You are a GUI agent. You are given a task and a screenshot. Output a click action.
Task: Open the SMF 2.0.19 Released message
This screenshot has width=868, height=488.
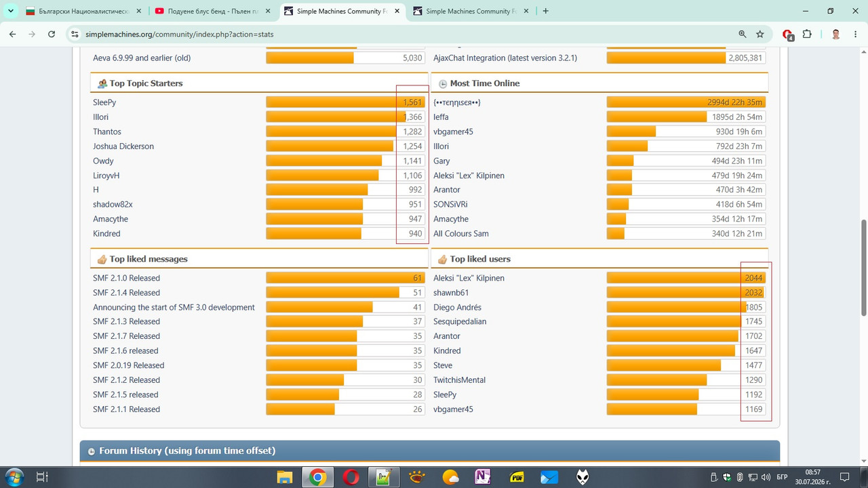tap(129, 365)
